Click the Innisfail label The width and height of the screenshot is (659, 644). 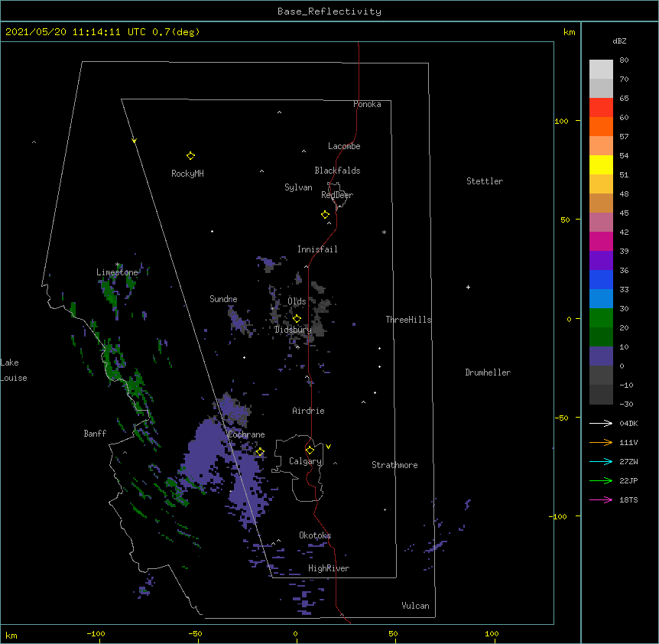click(317, 249)
